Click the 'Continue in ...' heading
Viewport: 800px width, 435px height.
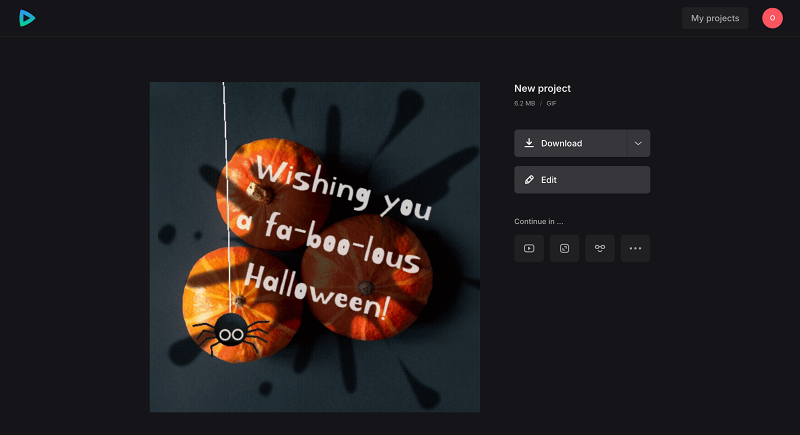[x=538, y=221]
